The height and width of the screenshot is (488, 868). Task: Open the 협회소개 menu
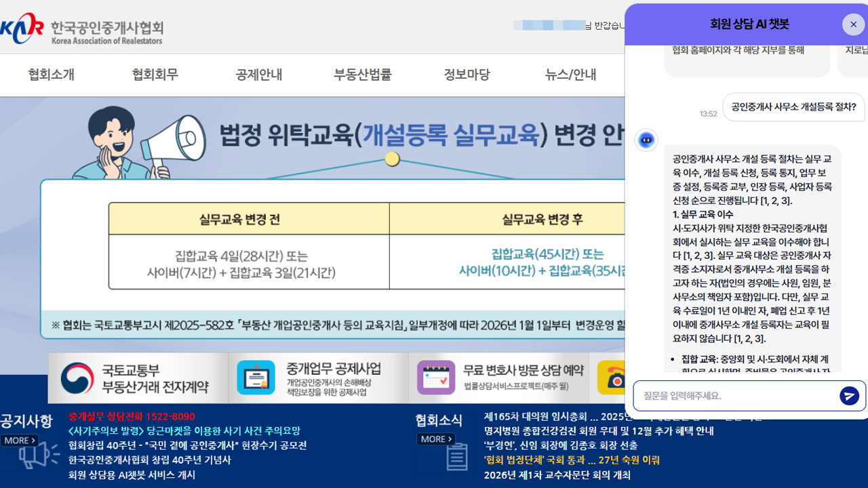coord(51,75)
